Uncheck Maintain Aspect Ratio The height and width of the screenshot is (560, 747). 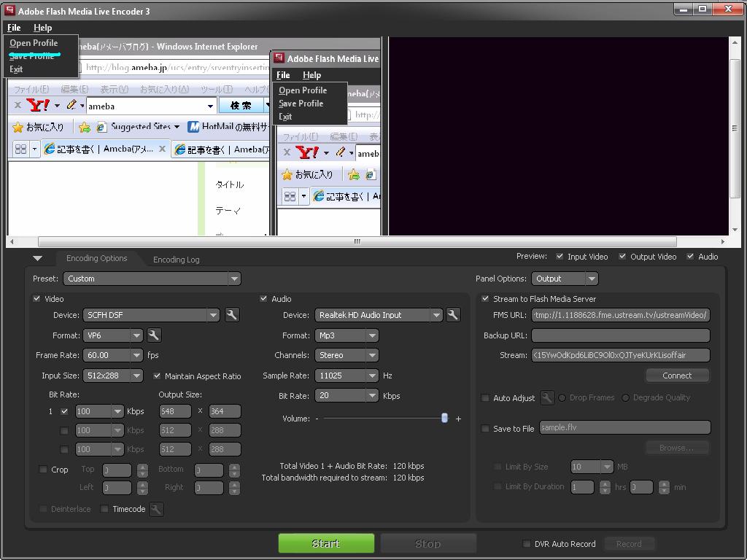tap(157, 376)
